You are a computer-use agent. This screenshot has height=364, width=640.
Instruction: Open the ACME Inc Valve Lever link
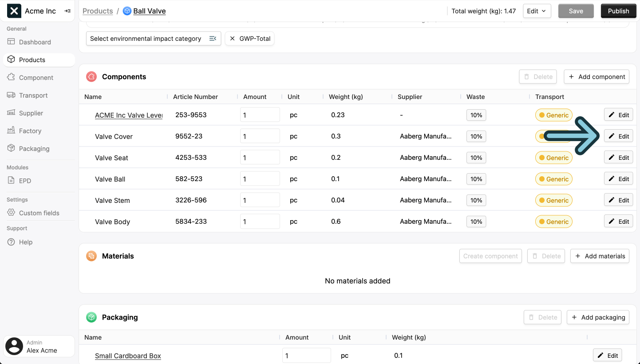point(129,115)
